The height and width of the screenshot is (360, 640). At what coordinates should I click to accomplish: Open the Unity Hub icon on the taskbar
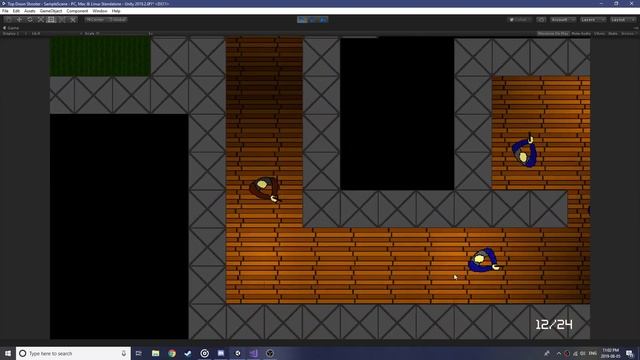click(238, 353)
